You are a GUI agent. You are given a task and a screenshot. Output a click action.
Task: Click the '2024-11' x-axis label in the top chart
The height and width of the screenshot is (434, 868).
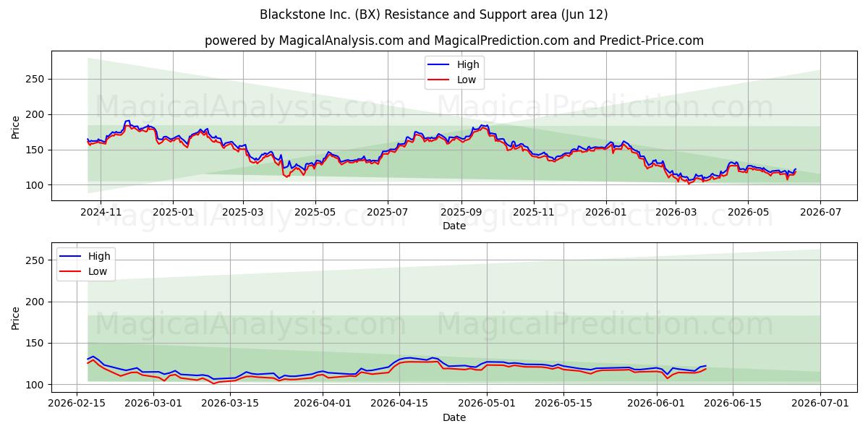(100, 213)
